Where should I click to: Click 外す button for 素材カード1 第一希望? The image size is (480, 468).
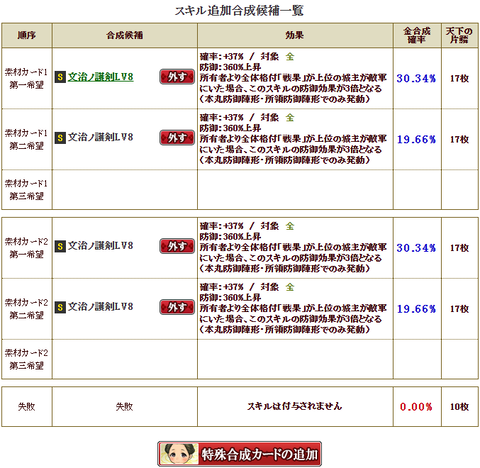pos(177,77)
